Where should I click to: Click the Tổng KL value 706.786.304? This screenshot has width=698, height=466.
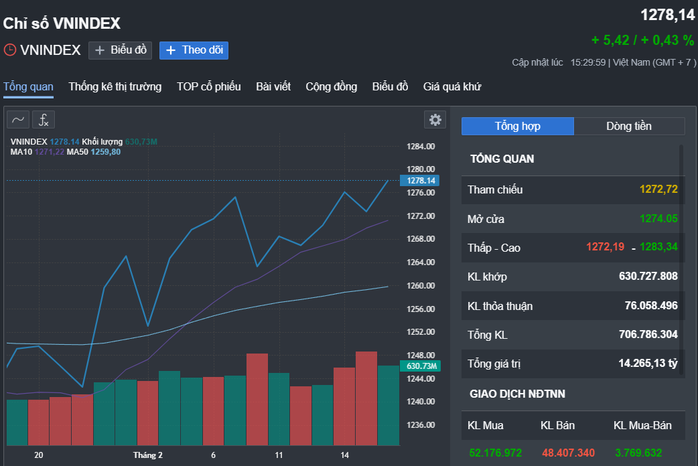coord(648,334)
